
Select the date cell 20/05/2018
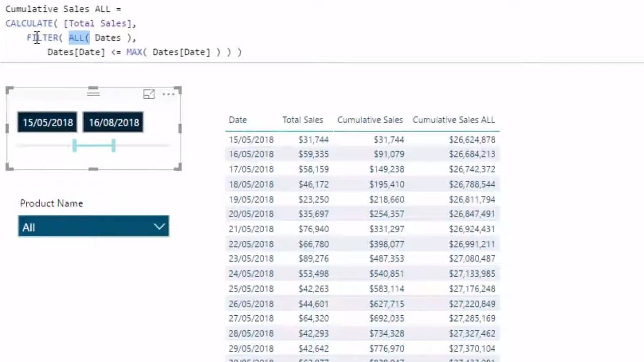pos(251,214)
